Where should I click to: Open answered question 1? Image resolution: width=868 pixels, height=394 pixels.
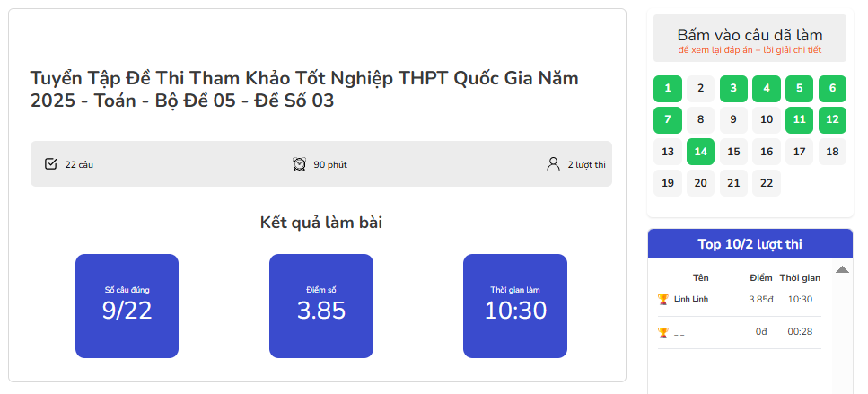pos(668,89)
